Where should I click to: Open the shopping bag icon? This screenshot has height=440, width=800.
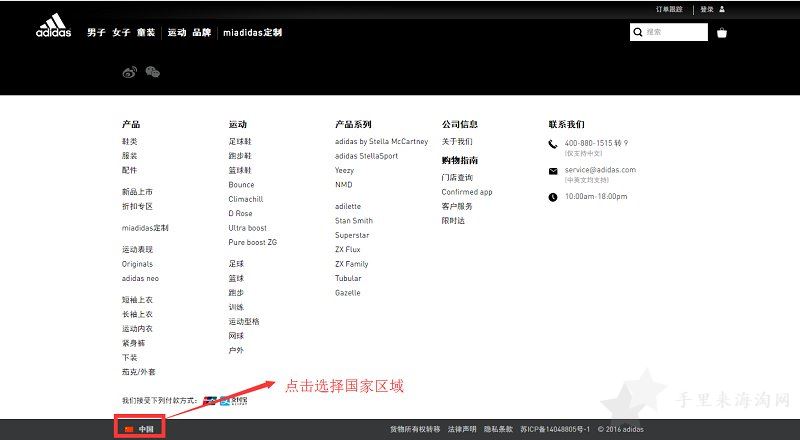point(721,33)
